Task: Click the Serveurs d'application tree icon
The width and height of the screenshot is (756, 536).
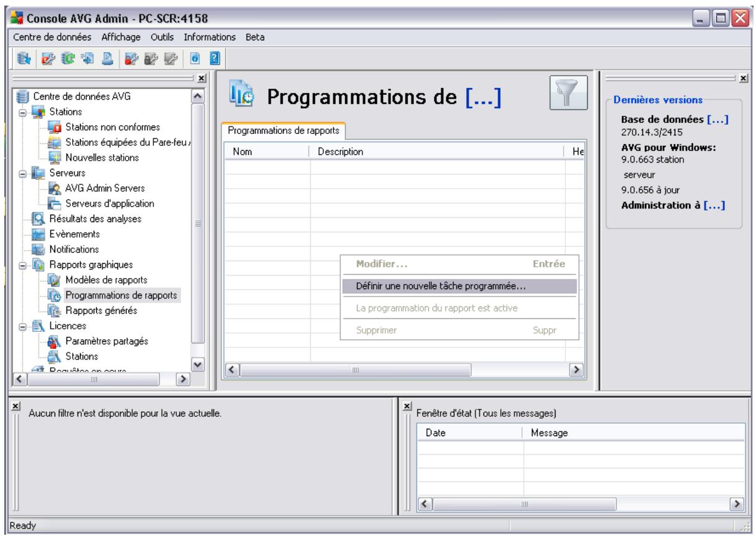Action: [x=56, y=203]
